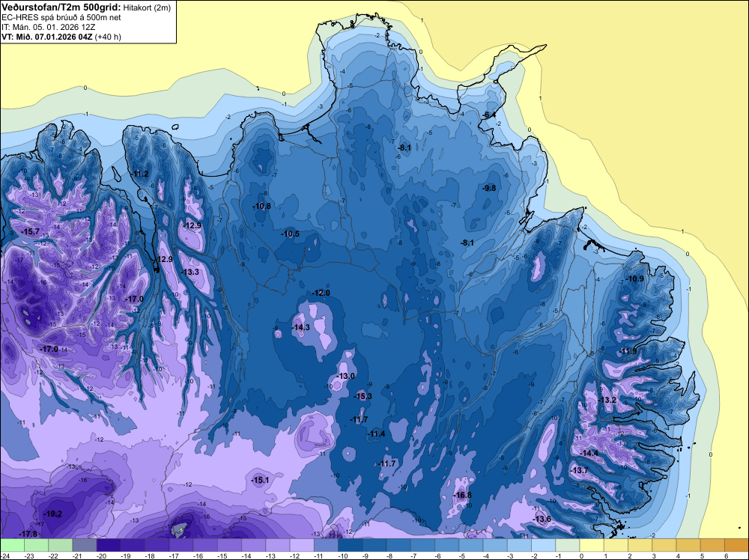Pick the legend swatch labeled -7

(x=422, y=545)
